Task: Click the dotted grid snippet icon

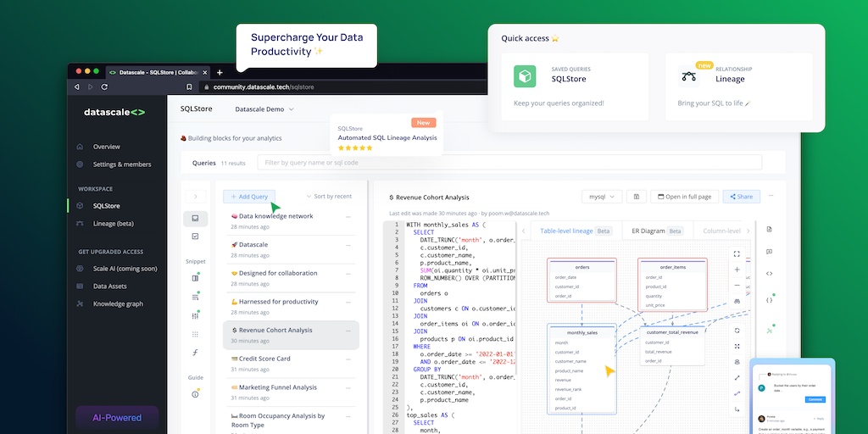Action: point(196,334)
